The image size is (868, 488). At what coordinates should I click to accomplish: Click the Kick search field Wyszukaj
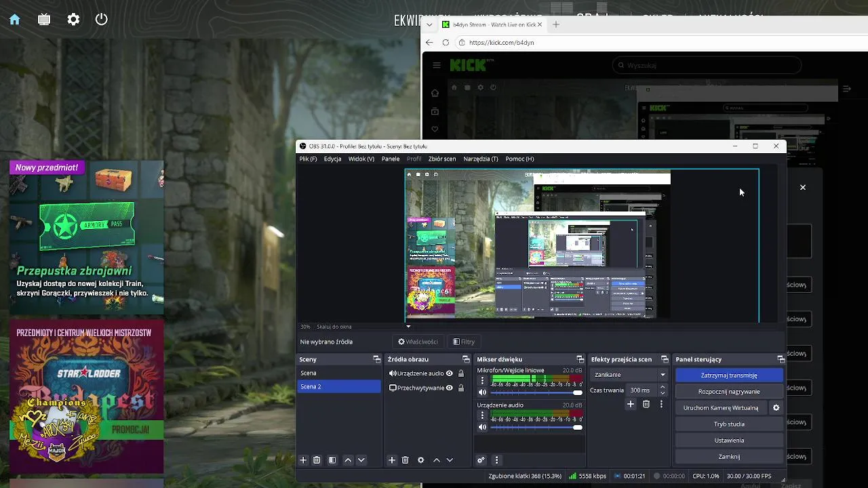(x=707, y=65)
